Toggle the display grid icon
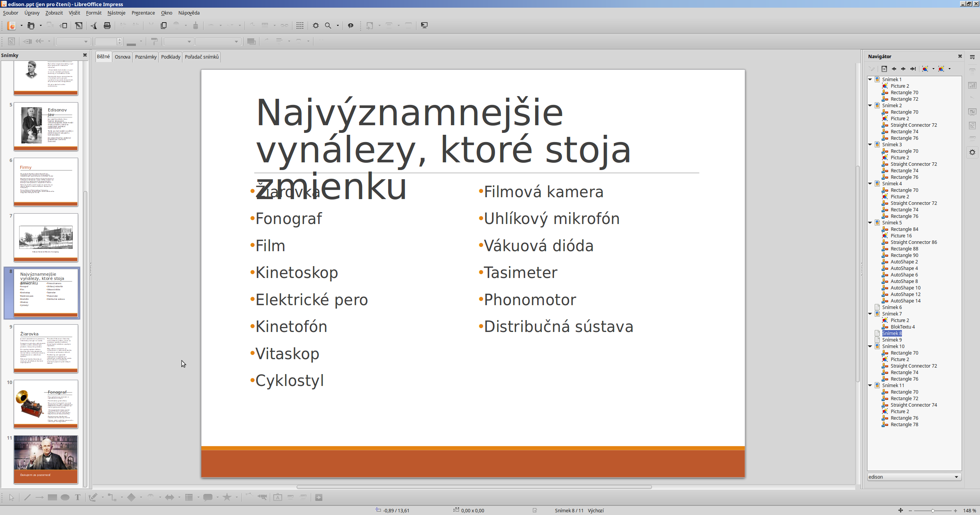 click(300, 26)
